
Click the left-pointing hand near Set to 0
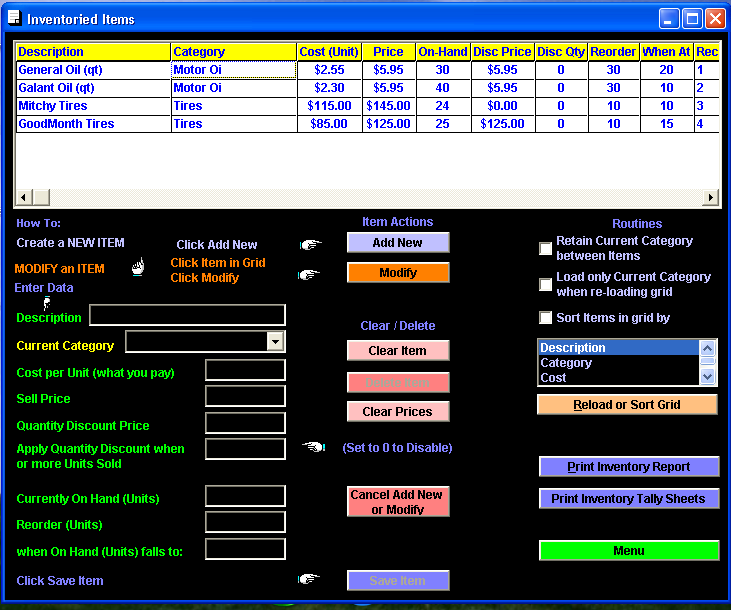point(313,447)
